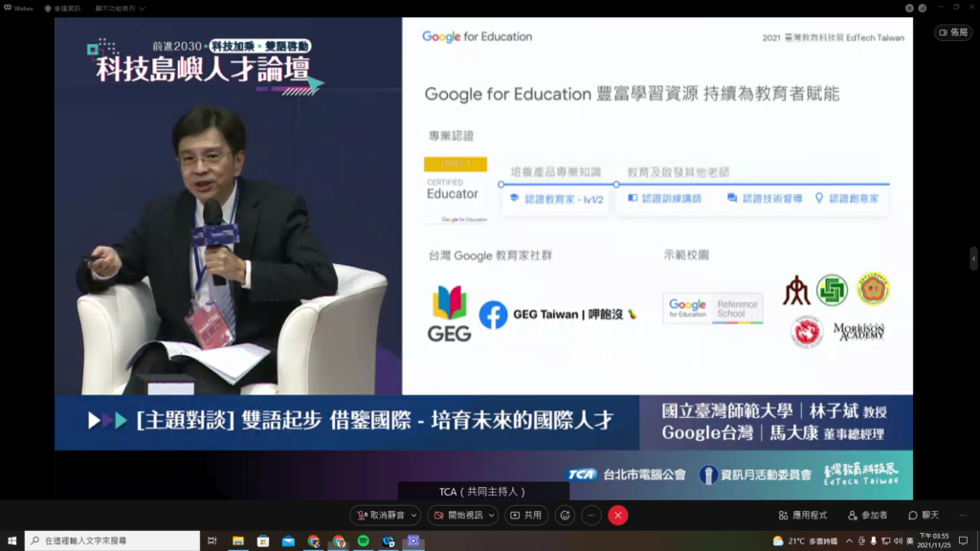Open audio options arrow beside 取消靜音

click(x=413, y=516)
